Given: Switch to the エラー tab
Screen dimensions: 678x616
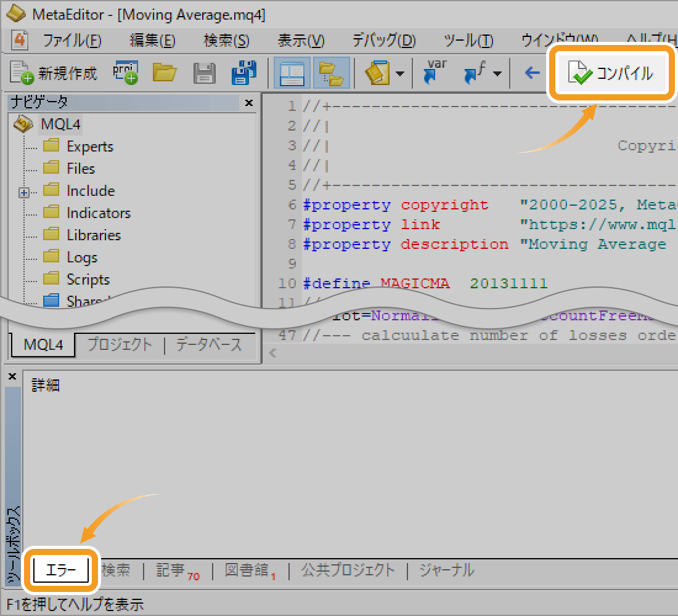Looking at the screenshot, I should [62, 570].
